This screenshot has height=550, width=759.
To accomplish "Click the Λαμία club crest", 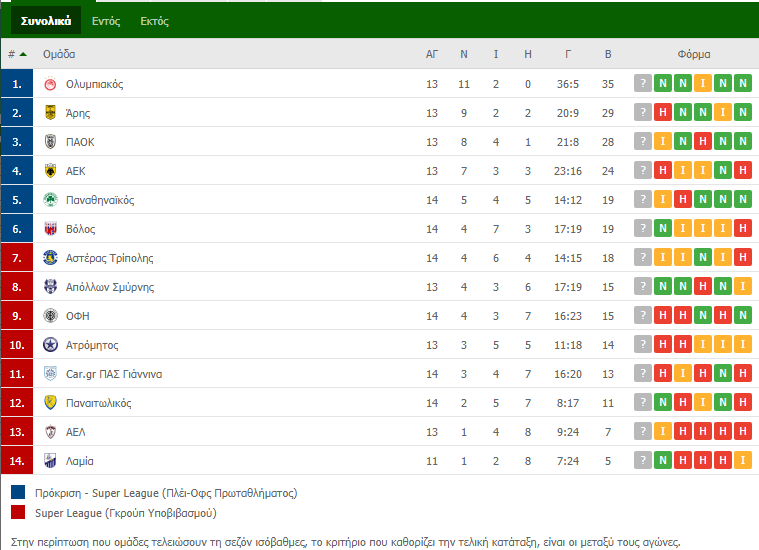I will pos(50,460).
